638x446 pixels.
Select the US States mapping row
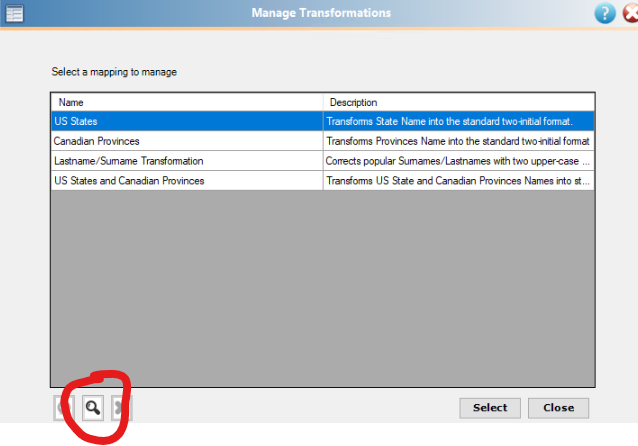point(323,121)
